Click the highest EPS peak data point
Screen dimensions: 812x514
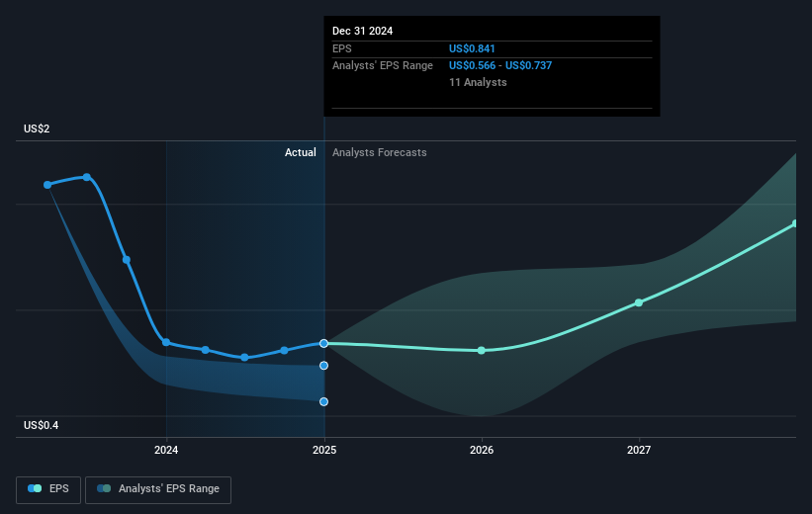[87, 177]
